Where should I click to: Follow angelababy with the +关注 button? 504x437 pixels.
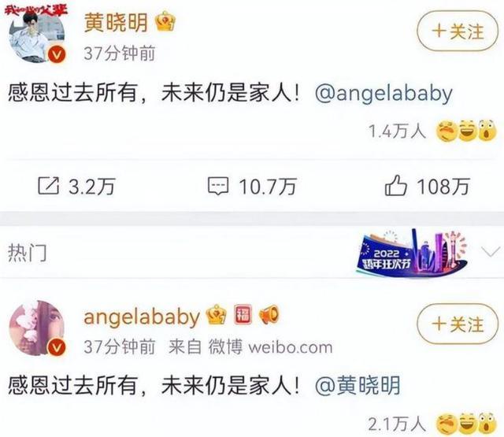[458, 324]
